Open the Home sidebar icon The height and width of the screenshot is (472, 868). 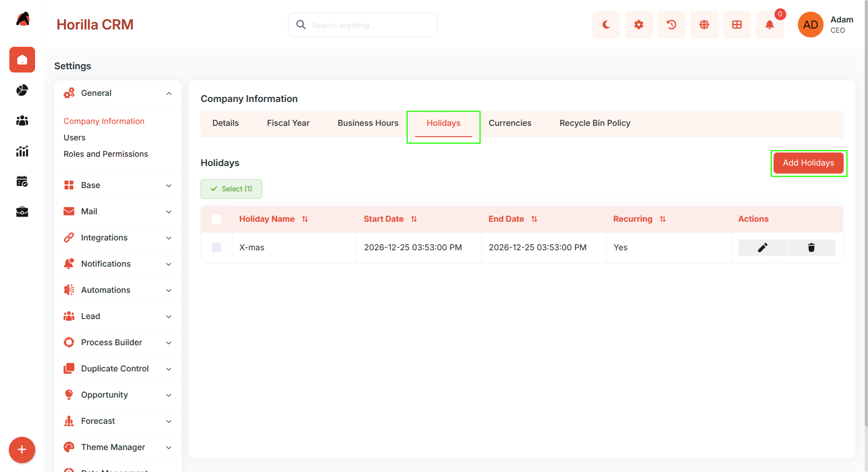tap(22, 60)
